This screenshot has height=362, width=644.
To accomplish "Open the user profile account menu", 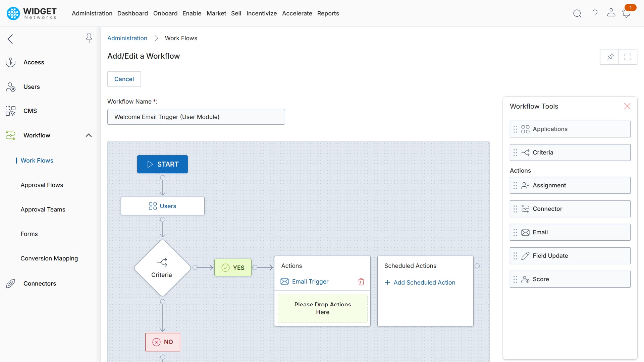I will 611,13.
